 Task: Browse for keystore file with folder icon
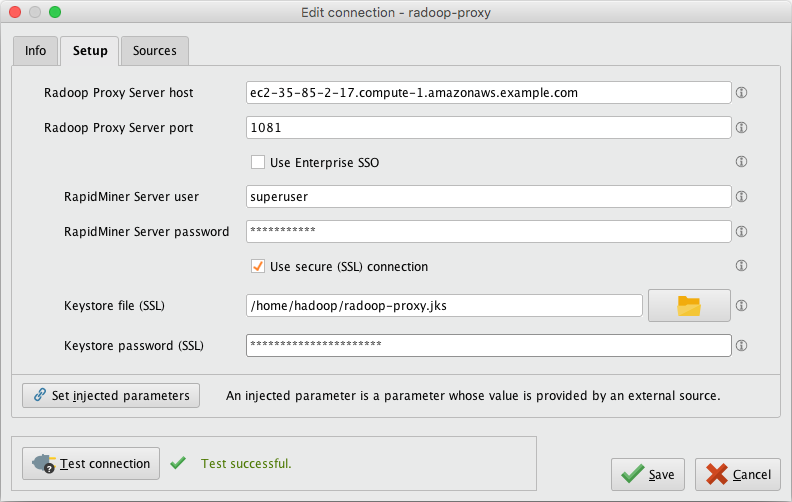pyautogui.click(x=689, y=305)
